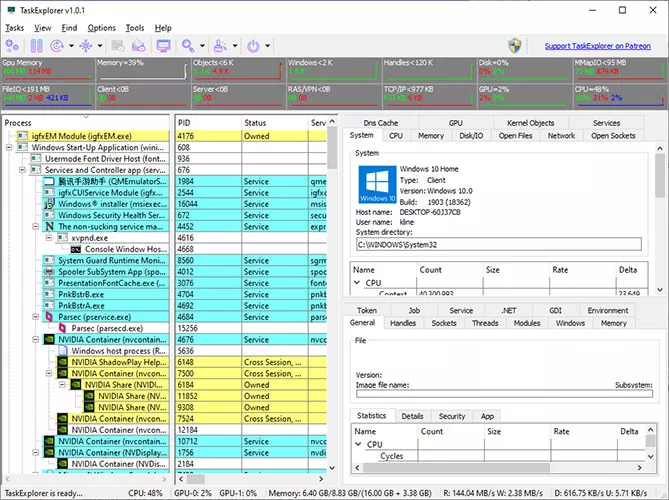
Task: Click the Parsec (parsecd.exe) process icon
Action: coord(62,328)
